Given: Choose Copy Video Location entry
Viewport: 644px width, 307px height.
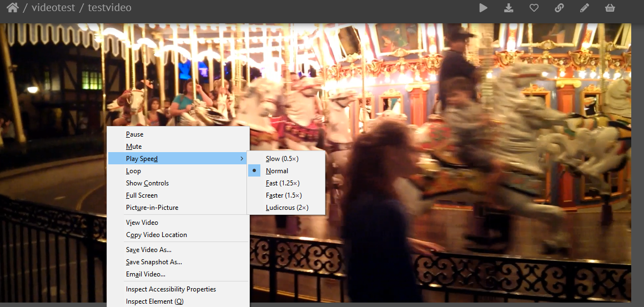Looking at the screenshot, I should pos(178,235).
